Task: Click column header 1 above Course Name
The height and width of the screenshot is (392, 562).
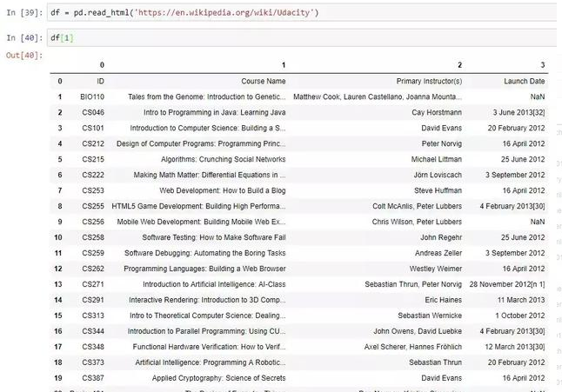Action: point(283,65)
